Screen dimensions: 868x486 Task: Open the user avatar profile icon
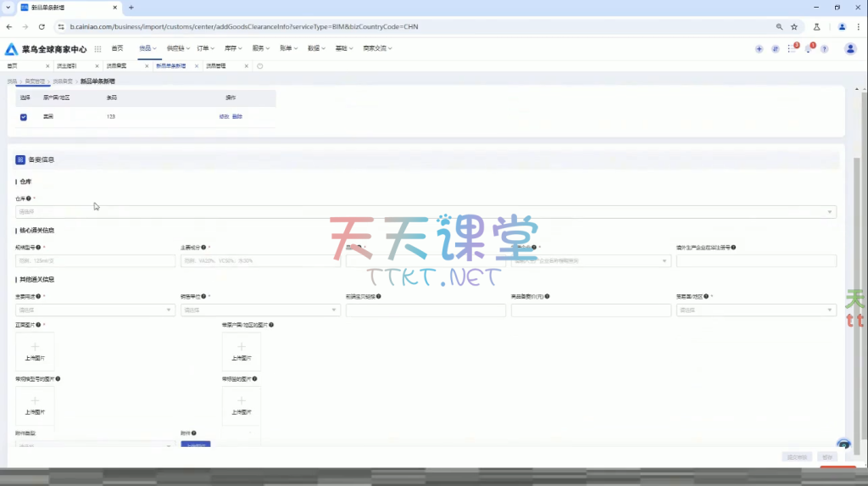coord(850,49)
